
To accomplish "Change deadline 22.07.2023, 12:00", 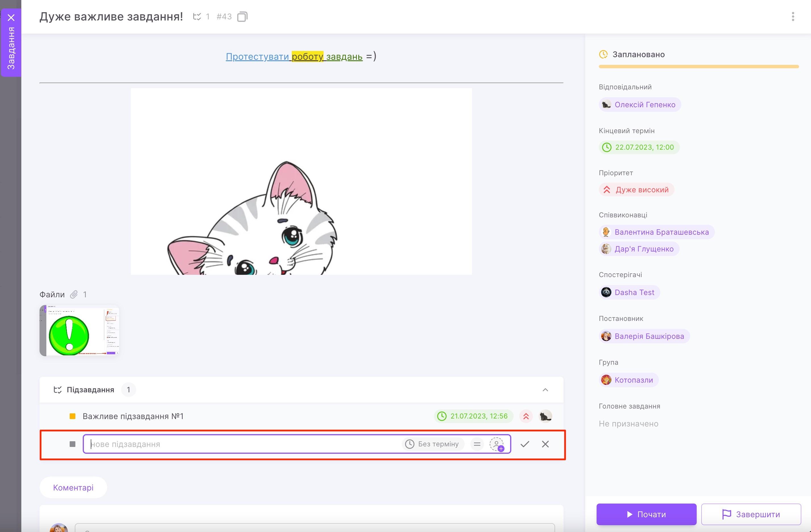I will click(639, 147).
